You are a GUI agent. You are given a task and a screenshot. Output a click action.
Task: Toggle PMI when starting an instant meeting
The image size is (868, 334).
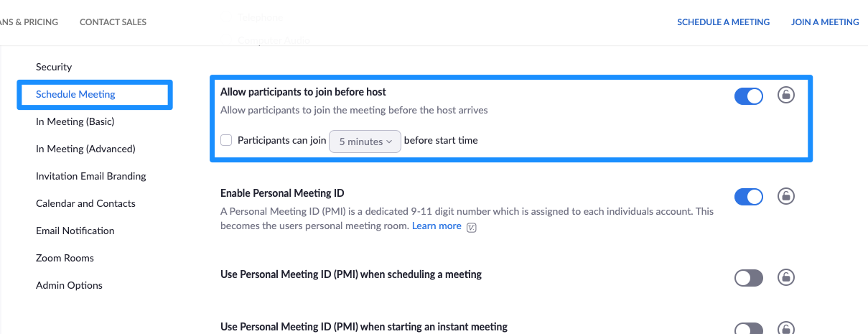749,328
